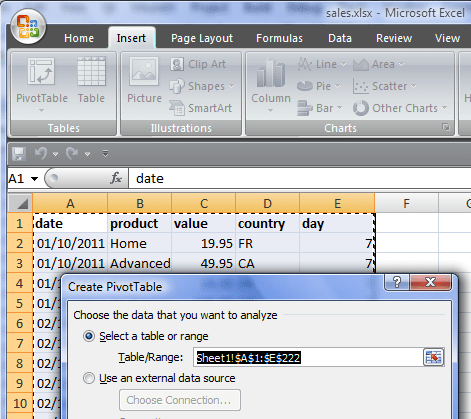Click the collapse dialog range selector icon
Image resolution: width=471 pixels, height=419 pixels.
coord(433,358)
